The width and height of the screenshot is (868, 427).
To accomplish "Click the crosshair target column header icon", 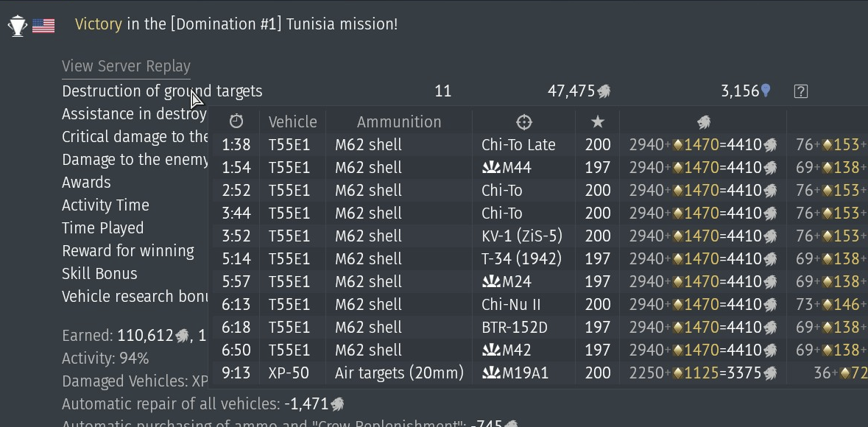I will (x=523, y=121).
